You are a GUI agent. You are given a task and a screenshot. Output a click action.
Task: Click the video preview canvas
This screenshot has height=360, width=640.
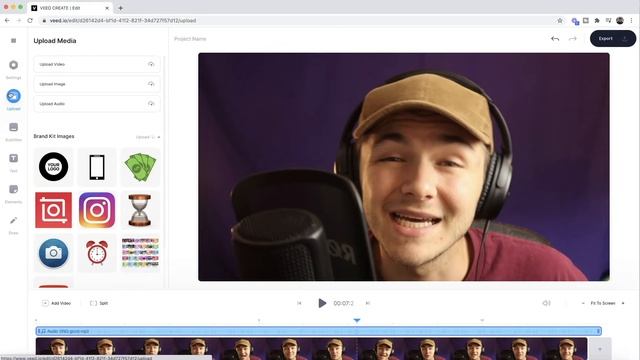pos(404,167)
